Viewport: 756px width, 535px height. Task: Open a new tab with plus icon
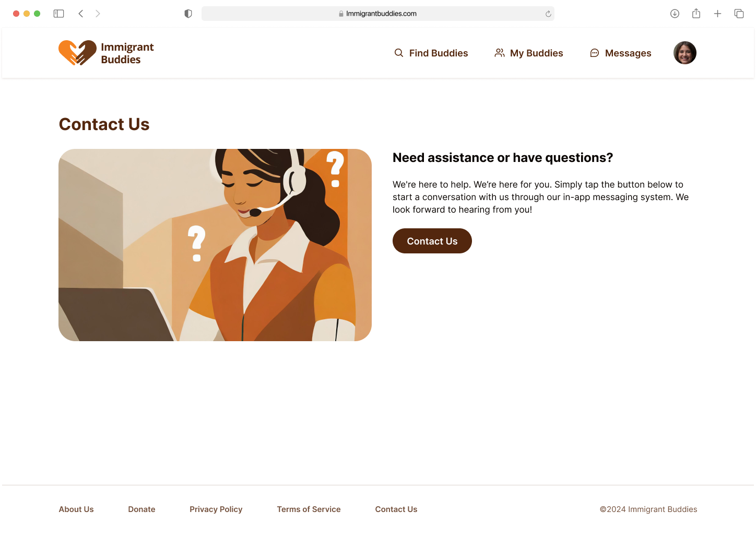[x=717, y=14]
